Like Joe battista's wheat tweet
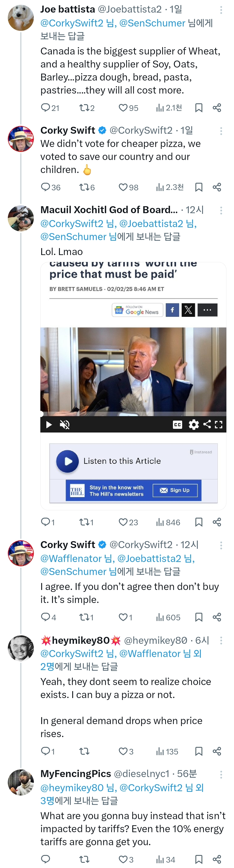 coord(123,108)
